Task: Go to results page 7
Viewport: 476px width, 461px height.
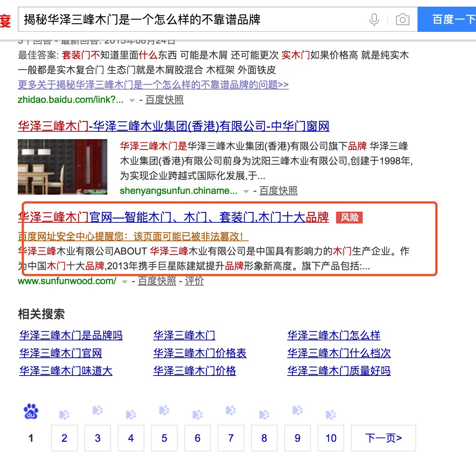Action: (231, 438)
